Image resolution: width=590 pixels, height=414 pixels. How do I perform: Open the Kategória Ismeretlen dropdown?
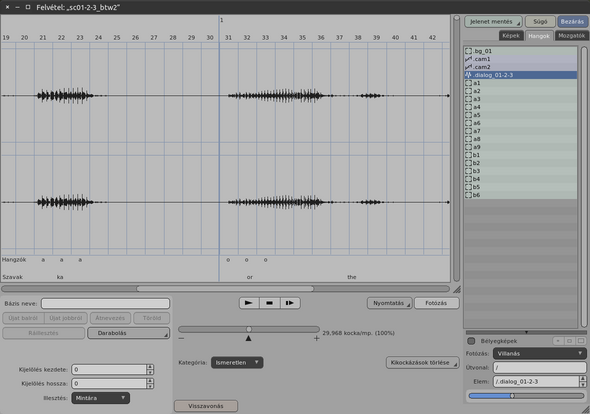pos(237,362)
